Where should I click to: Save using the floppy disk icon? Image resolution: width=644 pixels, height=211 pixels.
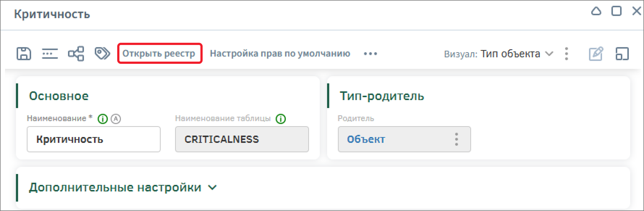(24, 54)
